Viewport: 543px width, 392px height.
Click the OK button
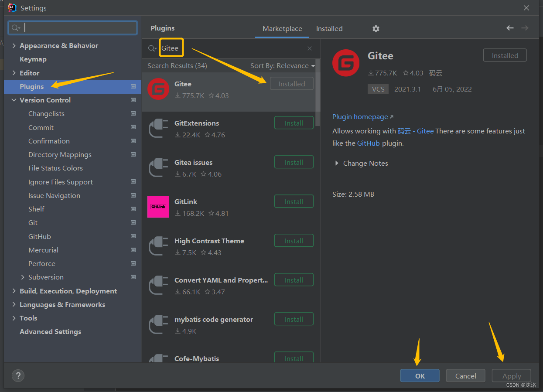click(420, 376)
